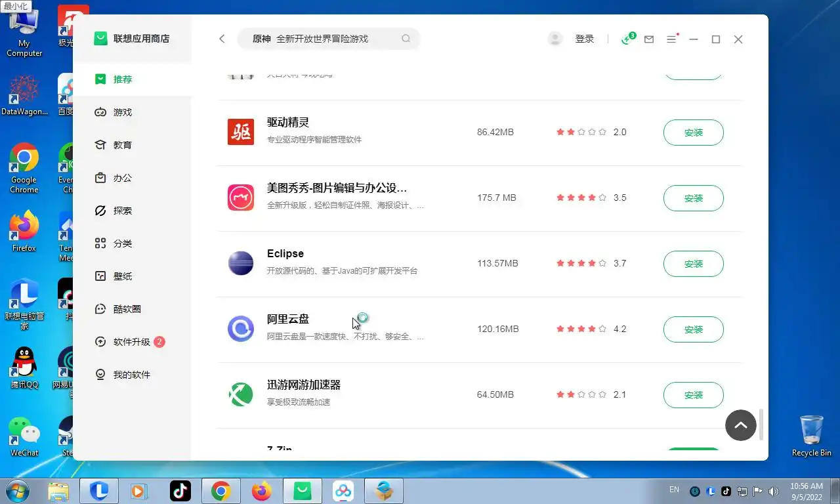Click the 联想应用商店 logo icon

pyautogui.click(x=100, y=39)
